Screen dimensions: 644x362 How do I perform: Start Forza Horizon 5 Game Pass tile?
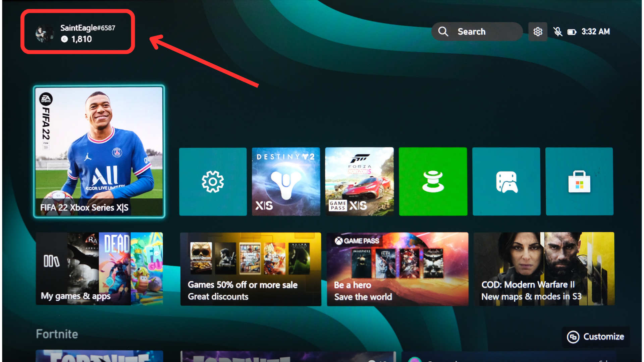point(359,181)
